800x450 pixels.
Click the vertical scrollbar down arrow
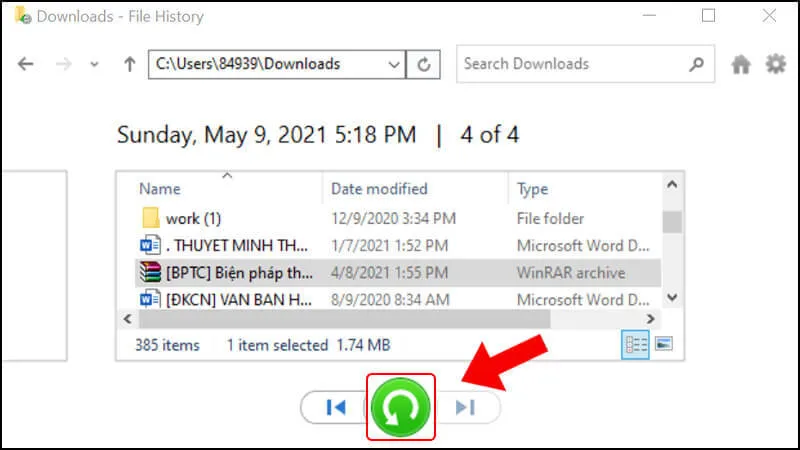pyautogui.click(x=672, y=297)
